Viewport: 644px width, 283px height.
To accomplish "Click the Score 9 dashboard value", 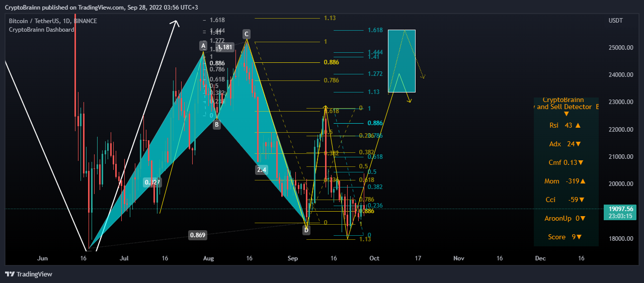I will pyautogui.click(x=573, y=237).
